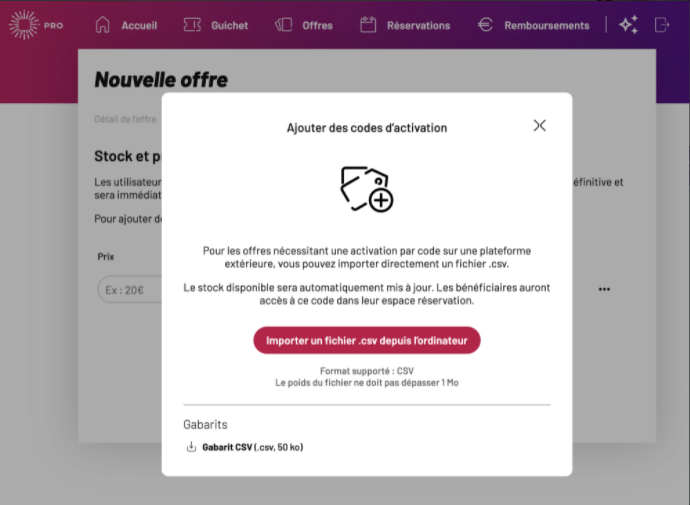Close the activation codes dialog
This screenshot has width=690, height=505.
pos(540,126)
